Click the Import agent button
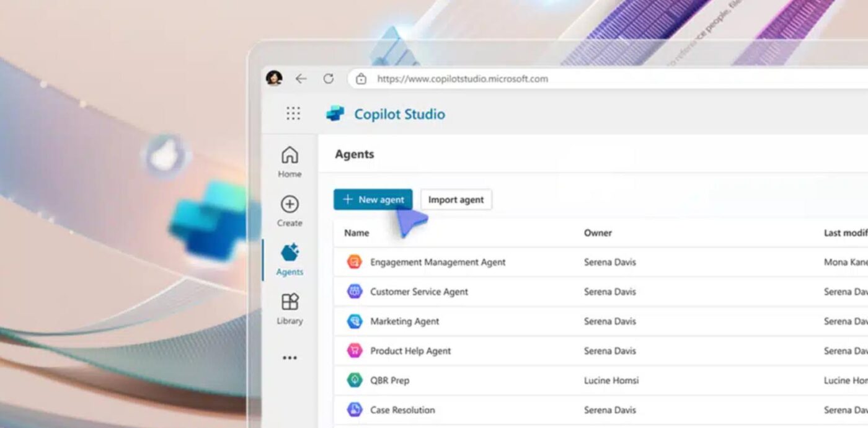The width and height of the screenshot is (868, 428). pos(456,200)
